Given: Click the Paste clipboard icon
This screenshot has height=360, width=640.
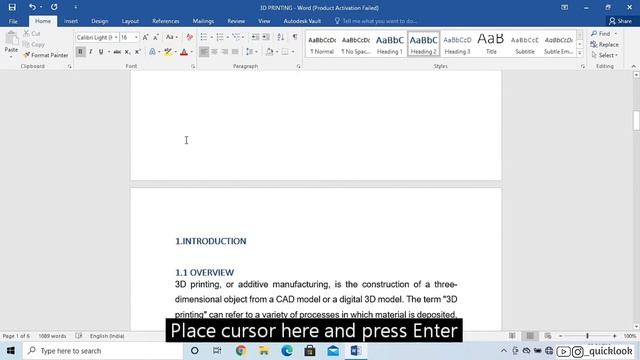Looking at the screenshot, I should coord(11,39).
